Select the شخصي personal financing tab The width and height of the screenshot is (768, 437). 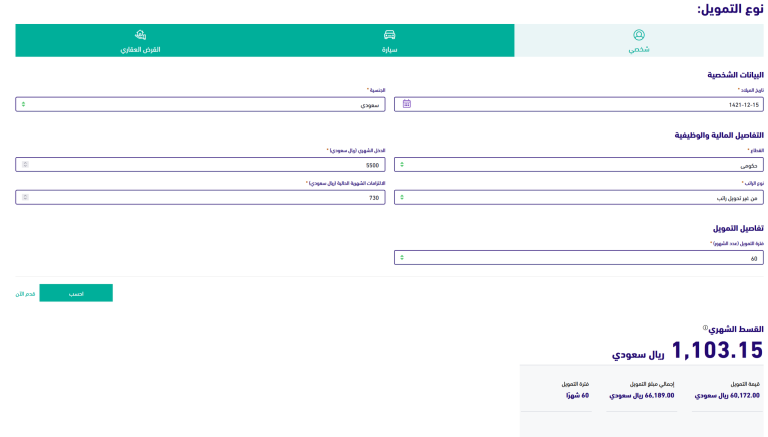tap(639, 41)
